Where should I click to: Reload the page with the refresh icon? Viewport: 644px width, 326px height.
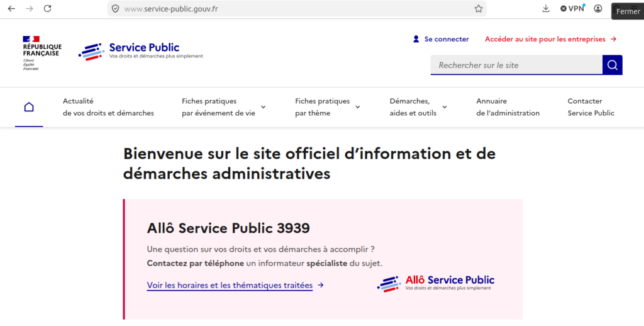point(48,9)
